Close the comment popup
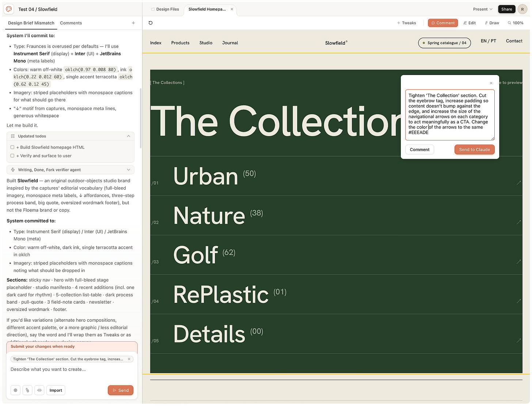This screenshot has height=406, width=532. (x=491, y=83)
